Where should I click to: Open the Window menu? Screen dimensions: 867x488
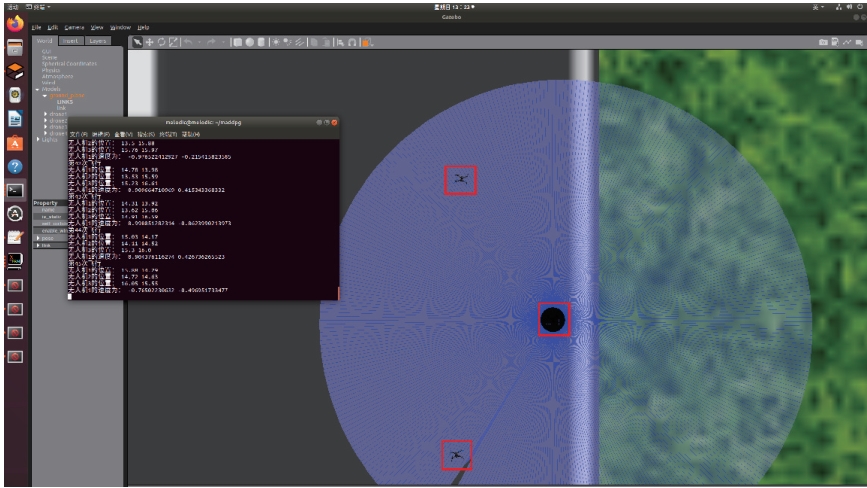point(120,27)
